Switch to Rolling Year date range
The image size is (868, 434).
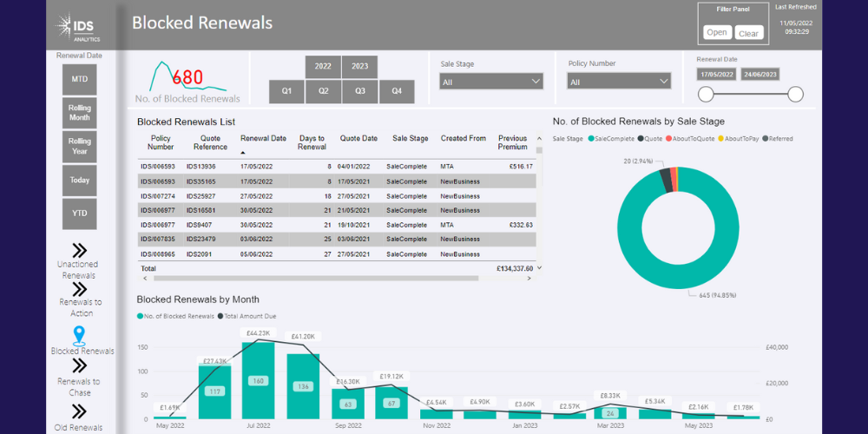[x=79, y=147]
